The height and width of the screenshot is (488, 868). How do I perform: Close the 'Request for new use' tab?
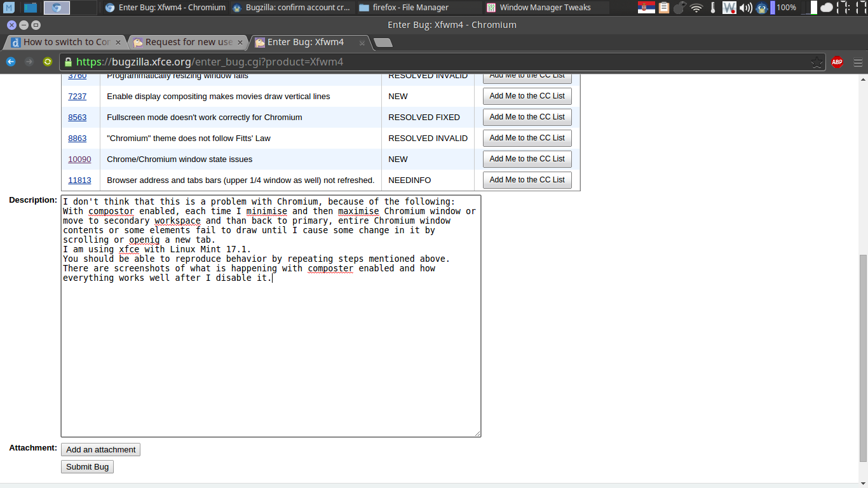(x=240, y=43)
